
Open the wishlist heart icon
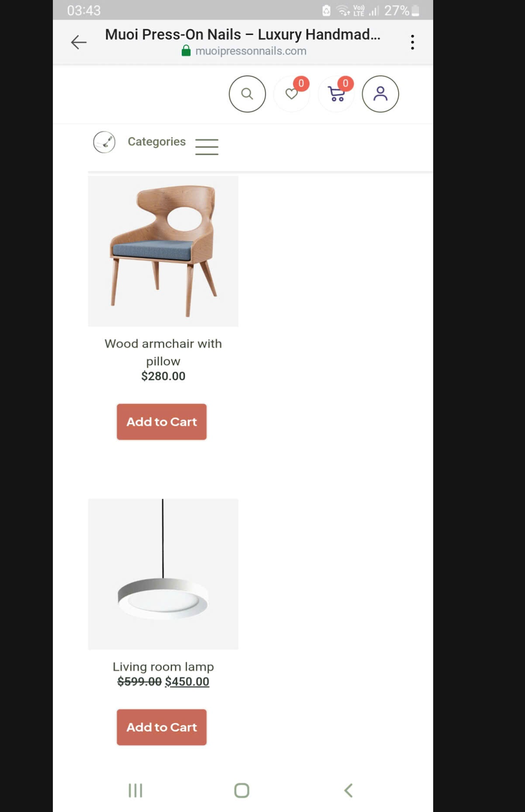point(292,94)
